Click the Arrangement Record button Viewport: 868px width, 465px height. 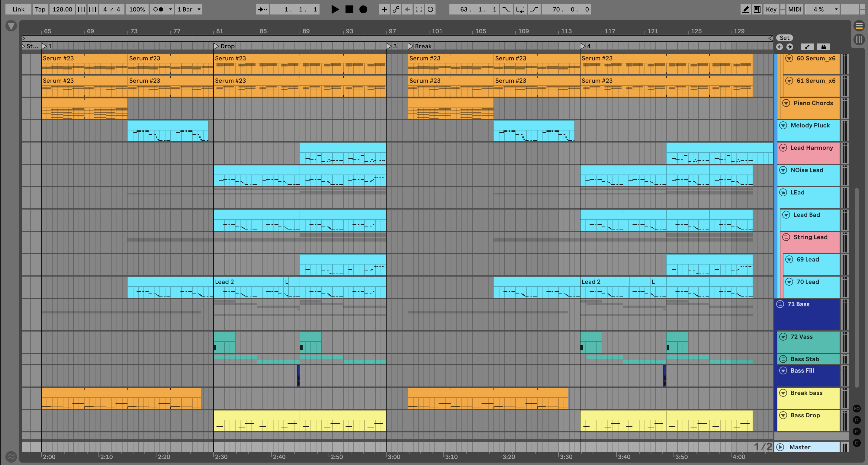tap(363, 9)
